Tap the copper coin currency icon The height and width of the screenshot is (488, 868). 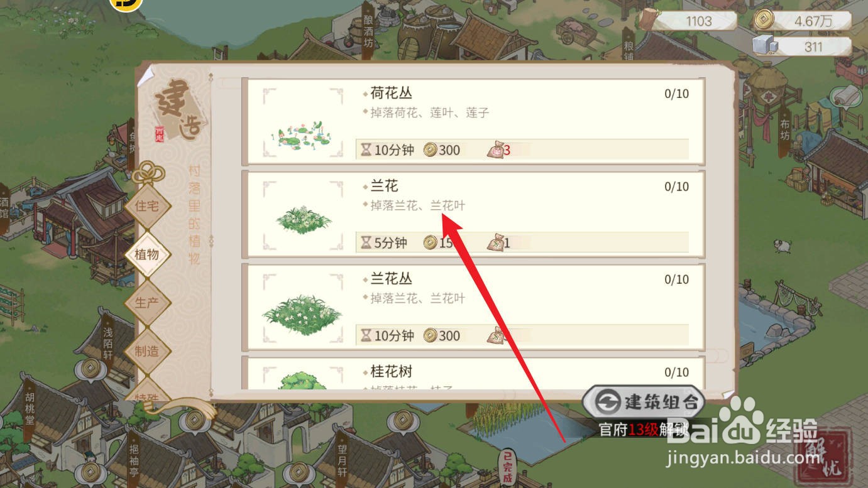(765, 20)
